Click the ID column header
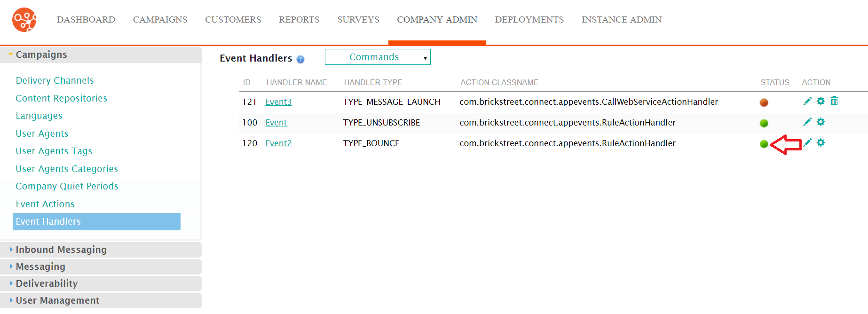This screenshot has height=314, width=868. coord(247,82)
